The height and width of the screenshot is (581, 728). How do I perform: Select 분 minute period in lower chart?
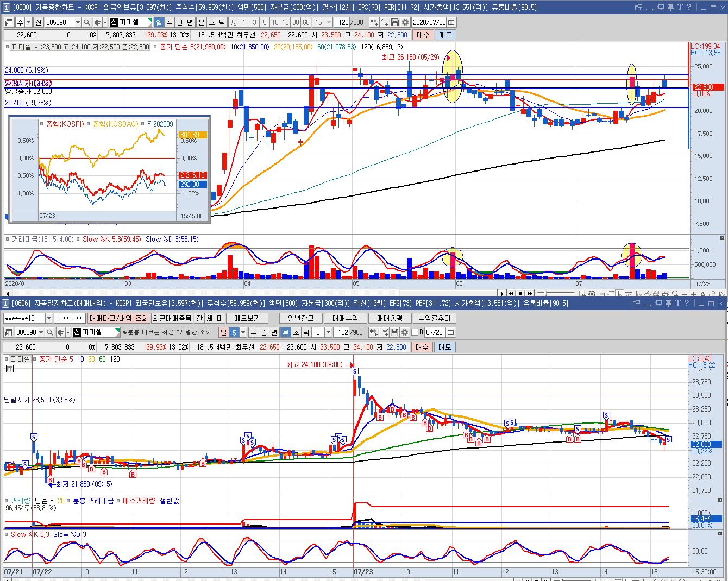click(286, 332)
